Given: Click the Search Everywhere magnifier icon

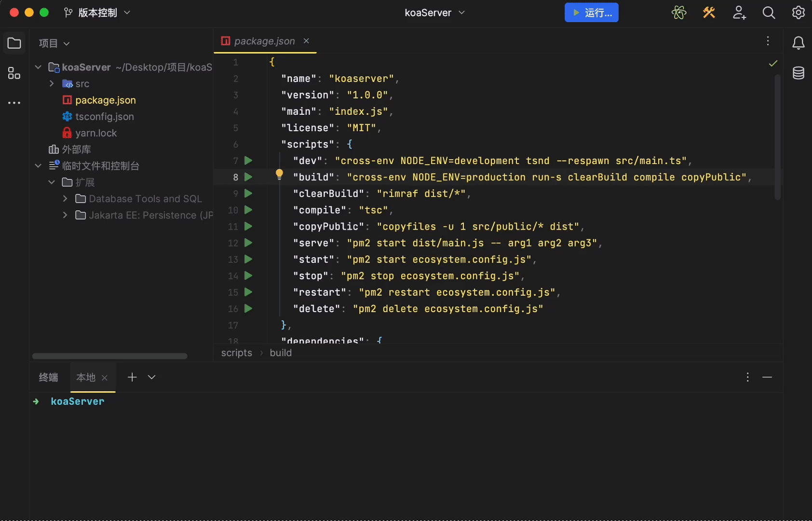Looking at the screenshot, I should pos(769,13).
